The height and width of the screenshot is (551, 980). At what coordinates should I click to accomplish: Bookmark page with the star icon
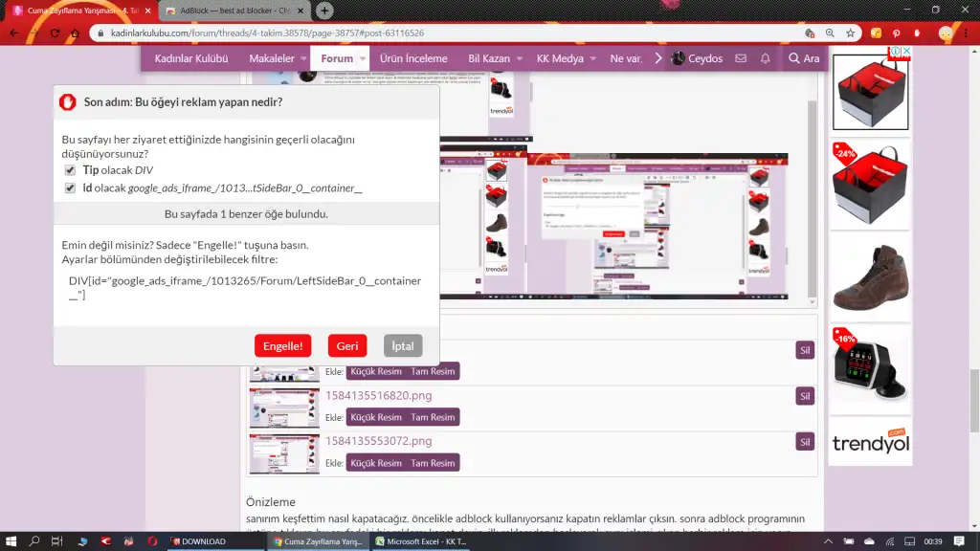coord(849,33)
